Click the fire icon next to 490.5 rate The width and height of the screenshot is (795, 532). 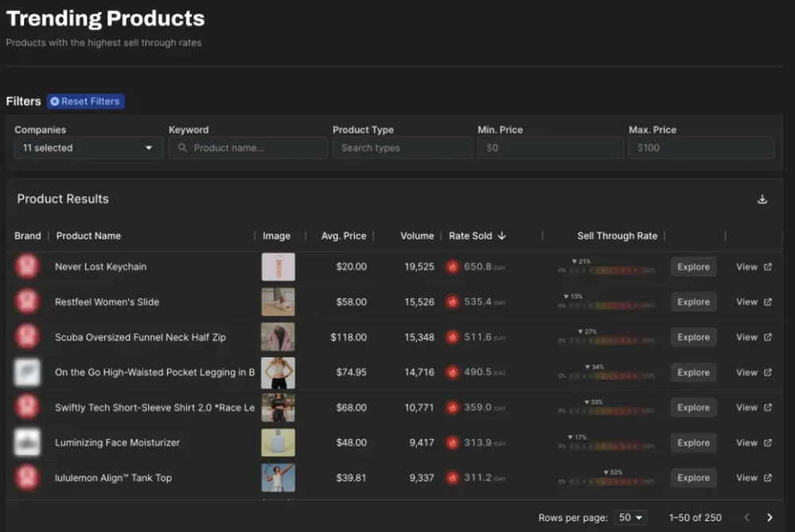click(x=452, y=372)
